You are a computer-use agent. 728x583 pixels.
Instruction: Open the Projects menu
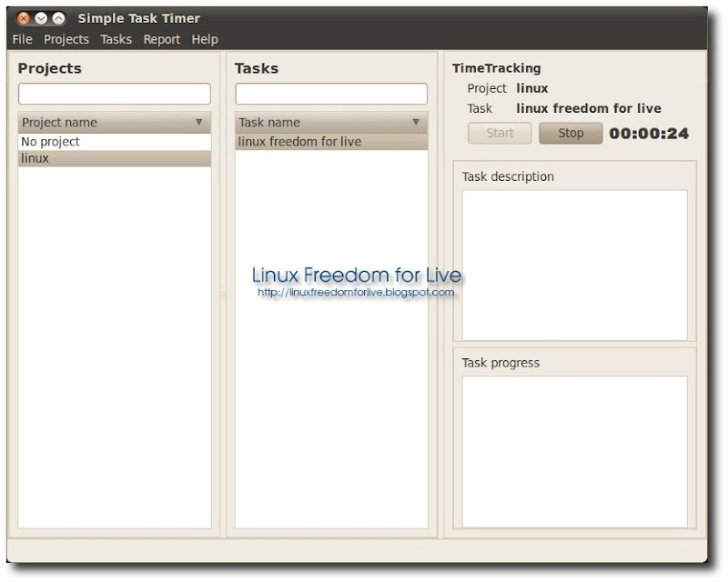click(x=66, y=39)
